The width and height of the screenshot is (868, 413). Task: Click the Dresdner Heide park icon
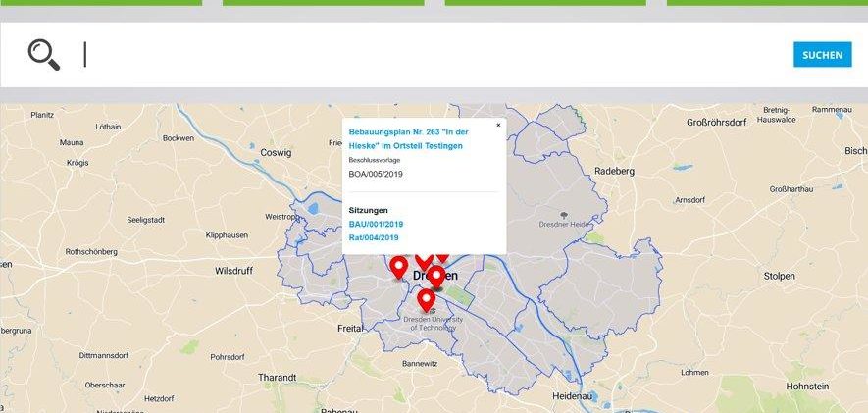[x=564, y=214]
